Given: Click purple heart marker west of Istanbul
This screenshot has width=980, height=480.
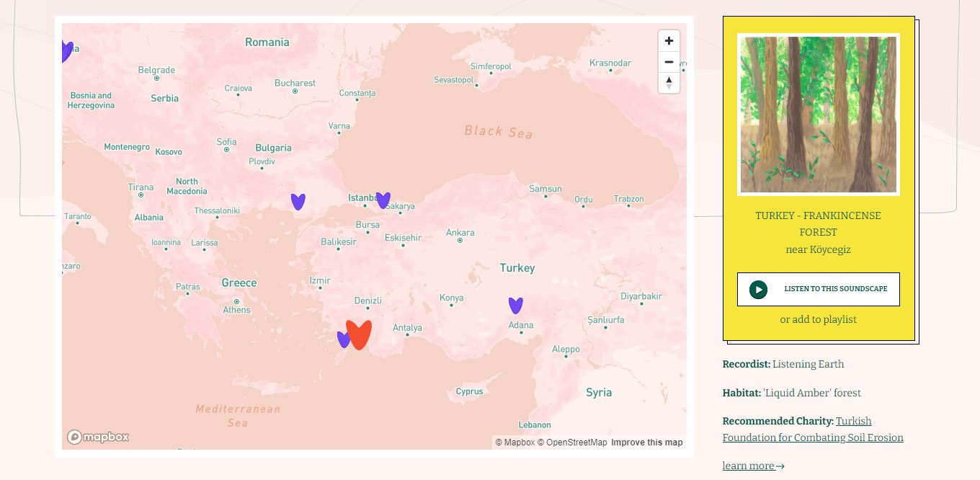Looking at the screenshot, I should pos(298,201).
